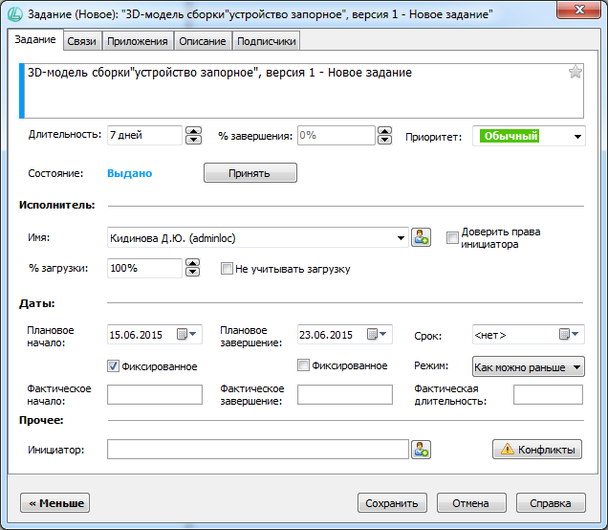The height and width of the screenshot is (530, 608).
Task: Go to the Описание tab
Action: click(x=202, y=41)
